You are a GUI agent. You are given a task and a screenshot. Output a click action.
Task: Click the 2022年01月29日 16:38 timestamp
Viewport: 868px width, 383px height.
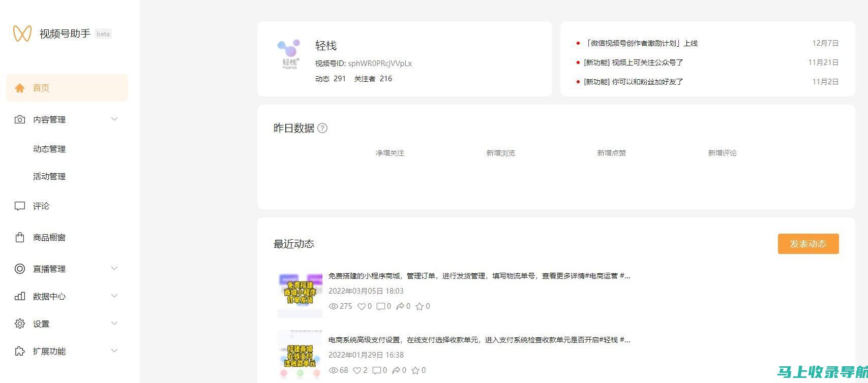point(366,355)
